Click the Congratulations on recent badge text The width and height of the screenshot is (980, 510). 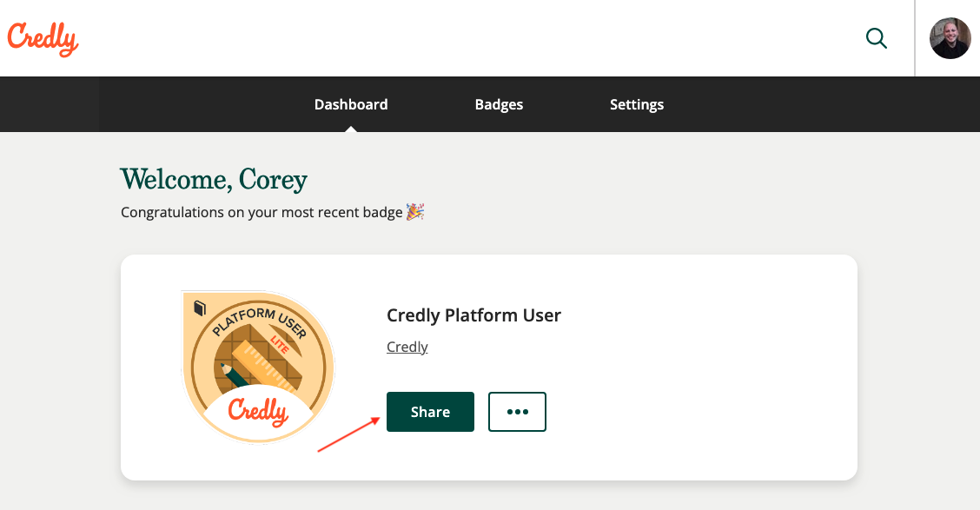coord(262,213)
